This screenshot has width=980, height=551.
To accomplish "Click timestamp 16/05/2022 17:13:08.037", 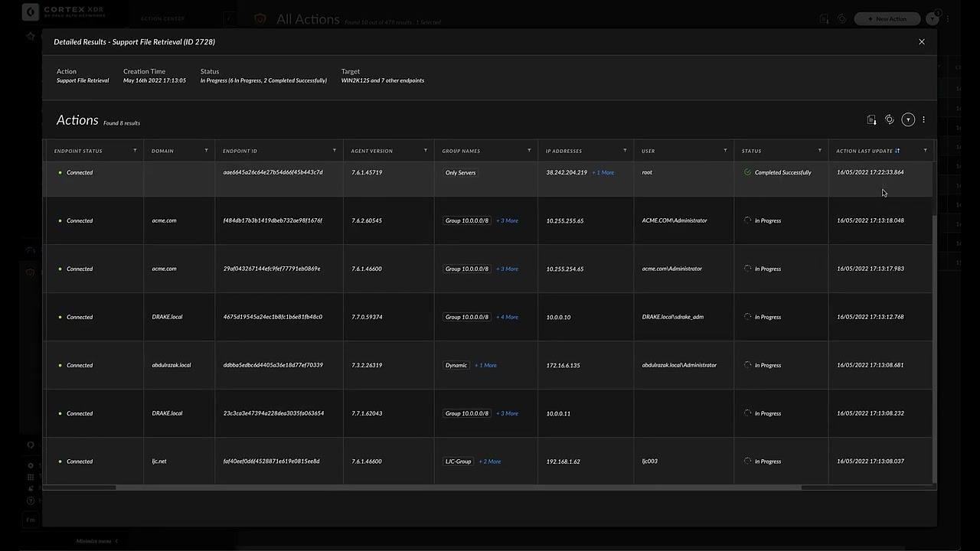I will pos(871,461).
